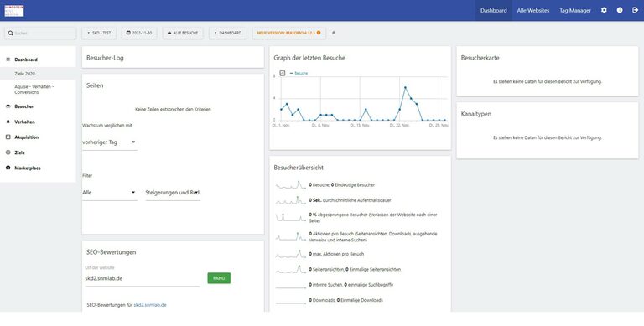The image size is (644, 326).
Task: Click the Besucherübersicht widget heading
Action: point(299,168)
